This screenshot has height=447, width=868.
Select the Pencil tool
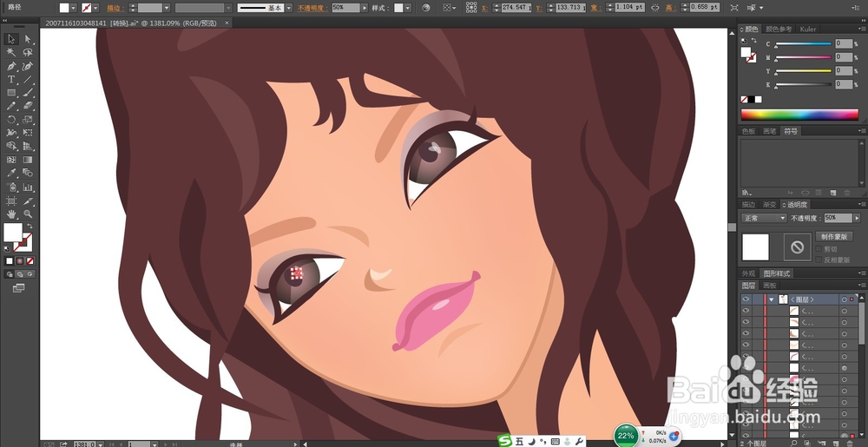pos(11,106)
